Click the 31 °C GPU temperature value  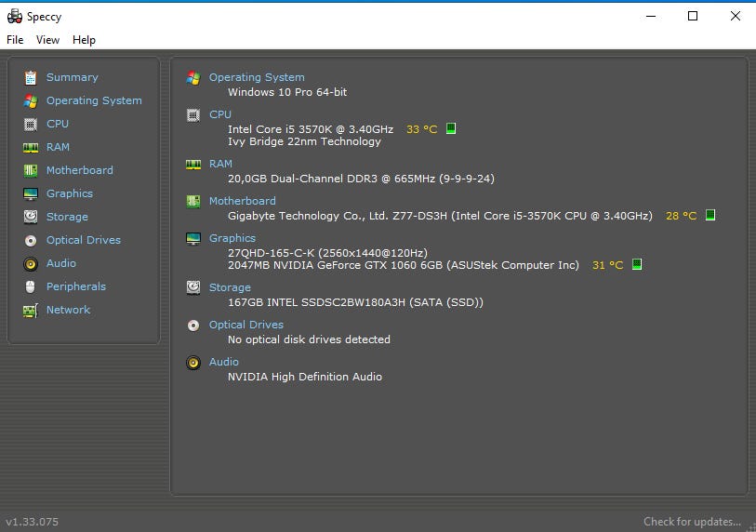coord(607,265)
